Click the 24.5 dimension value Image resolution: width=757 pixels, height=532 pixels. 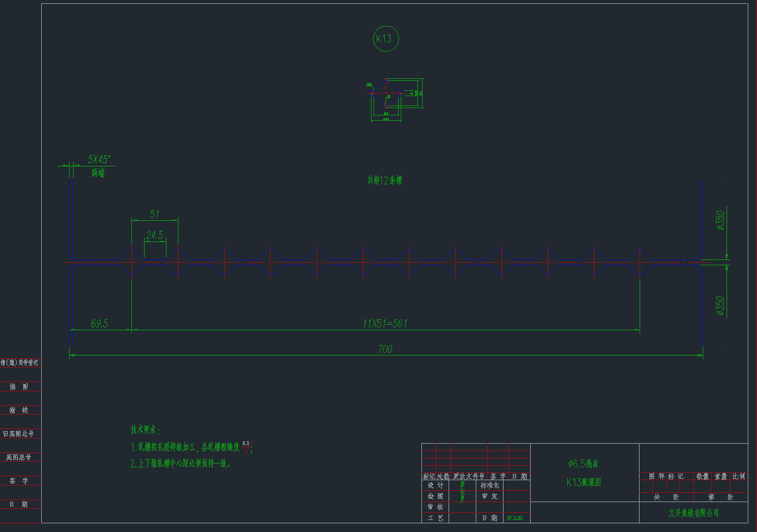155,235
